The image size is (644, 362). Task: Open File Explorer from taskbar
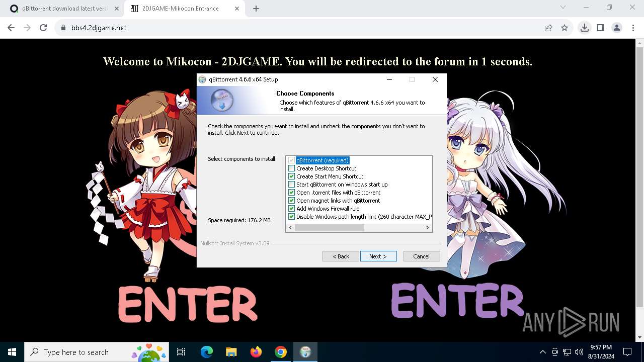pyautogui.click(x=231, y=352)
